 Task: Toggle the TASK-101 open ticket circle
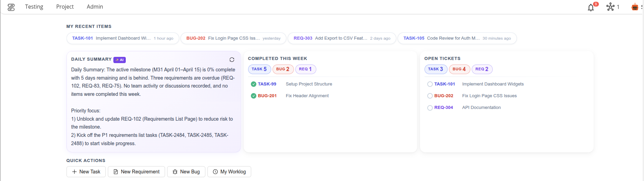[430, 84]
